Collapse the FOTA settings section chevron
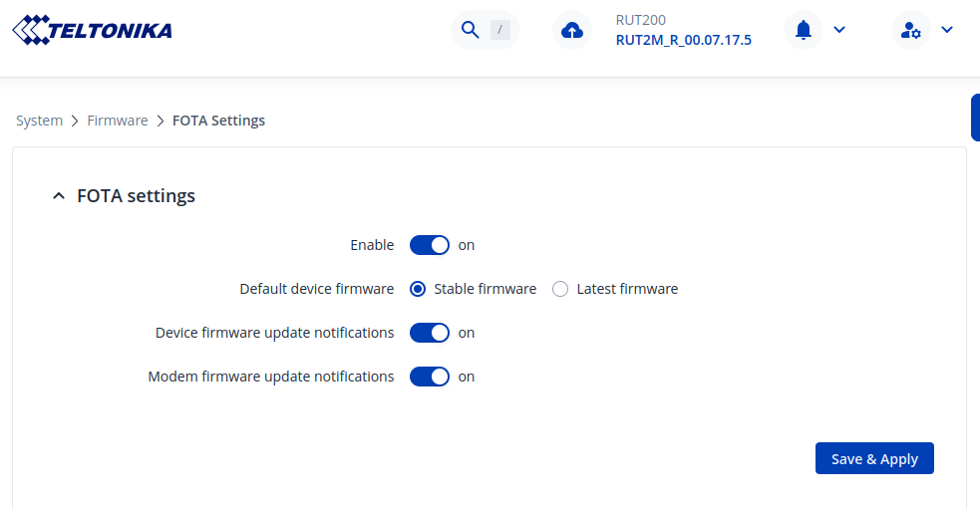This screenshot has width=980, height=509. pyautogui.click(x=58, y=196)
